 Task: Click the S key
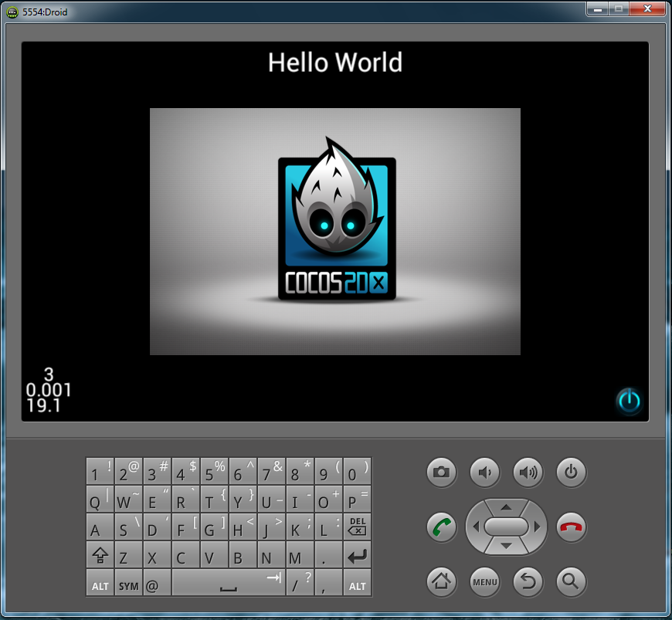coord(128,526)
